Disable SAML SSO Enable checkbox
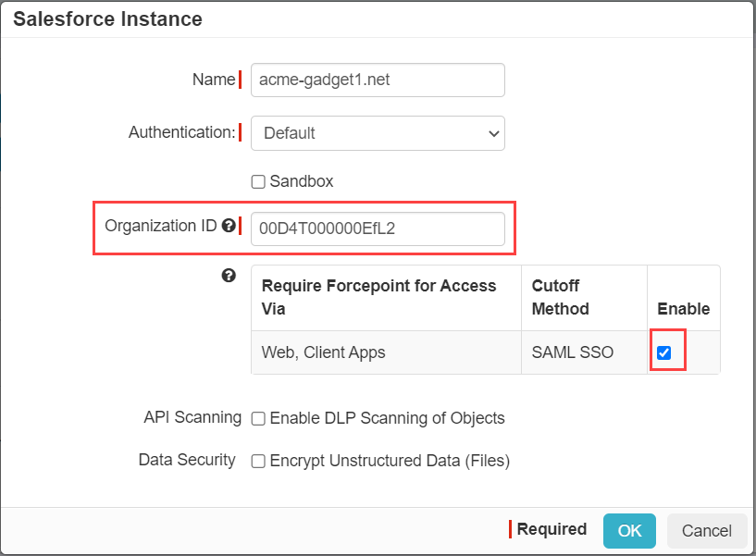This screenshot has height=556, width=756. point(668,352)
